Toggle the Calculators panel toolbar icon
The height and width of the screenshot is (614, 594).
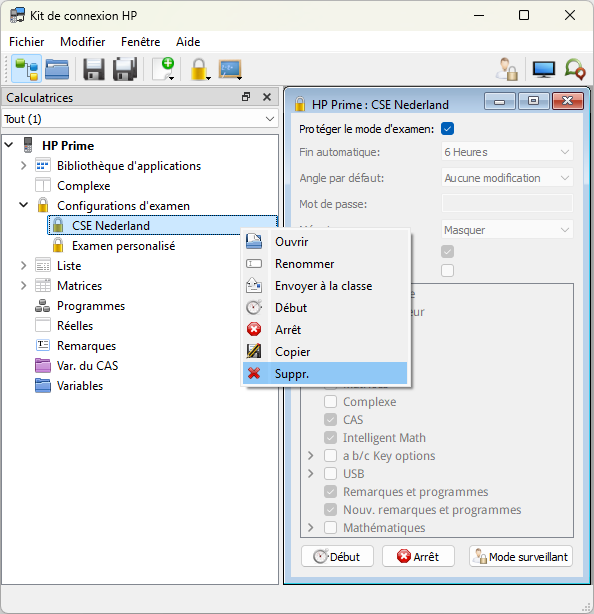point(26,69)
